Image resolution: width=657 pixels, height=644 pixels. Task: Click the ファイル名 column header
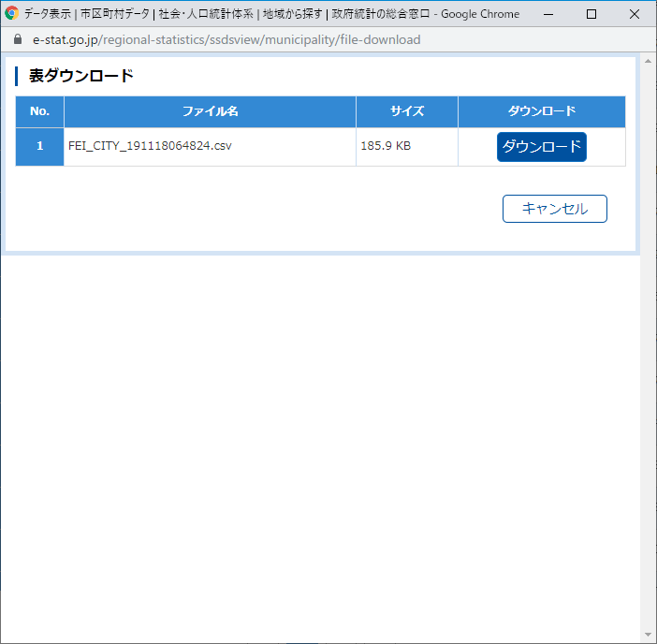pos(210,111)
